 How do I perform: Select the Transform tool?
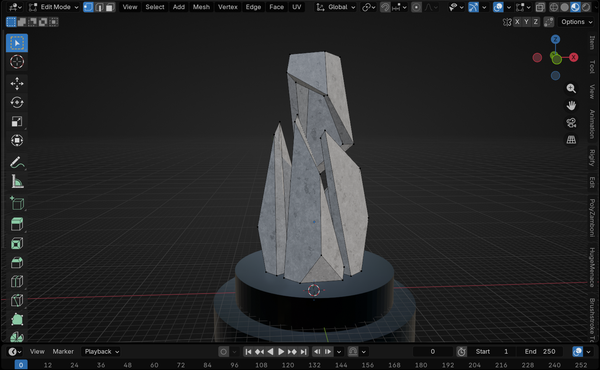pos(17,140)
